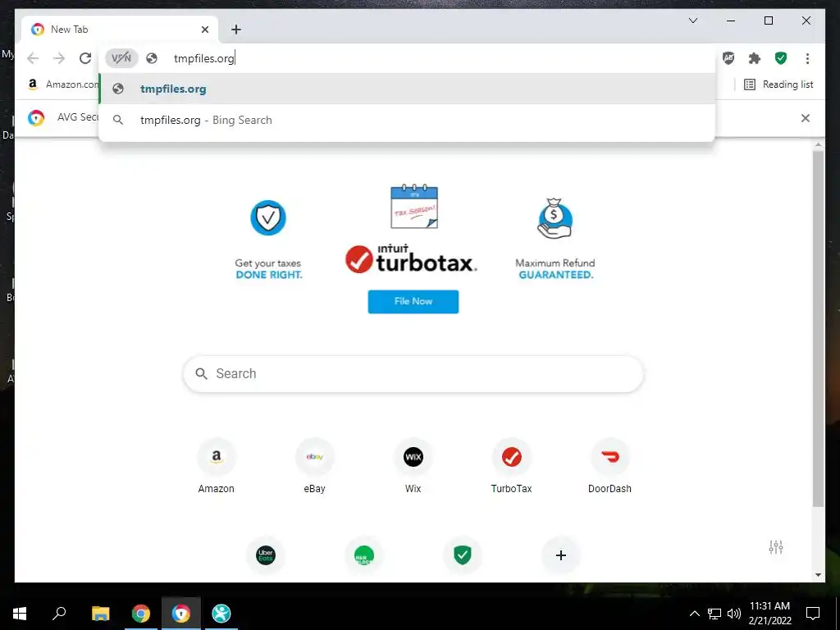Click the money bag refund icon
The image size is (840, 630).
click(x=555, y=218)
